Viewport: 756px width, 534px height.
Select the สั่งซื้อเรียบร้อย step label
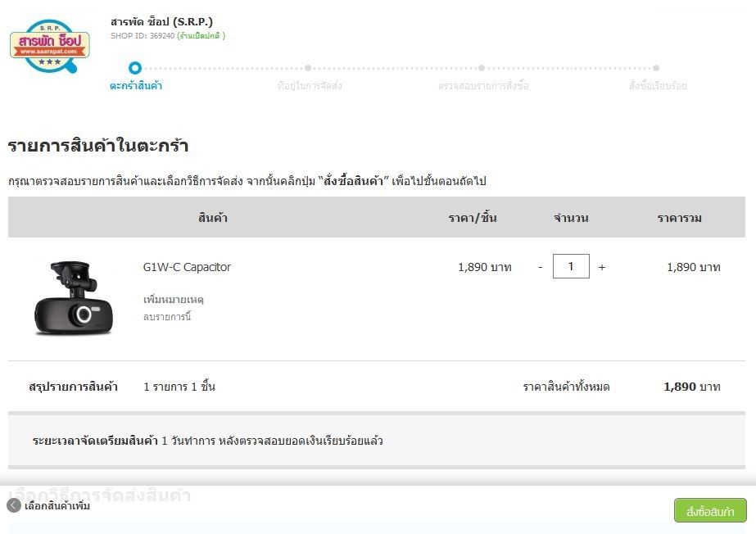[657, 86]
